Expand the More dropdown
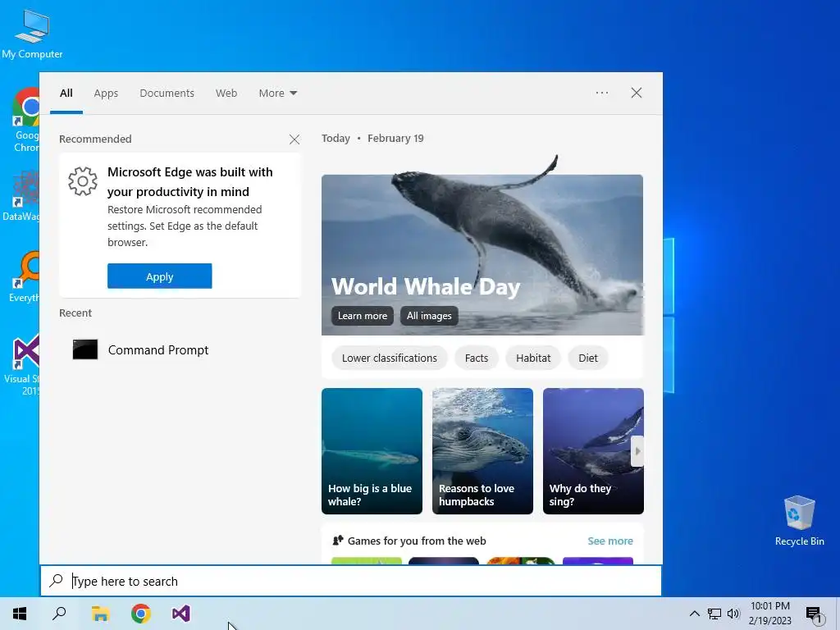This screenshot has width=840, height=630. pos(277,94)
